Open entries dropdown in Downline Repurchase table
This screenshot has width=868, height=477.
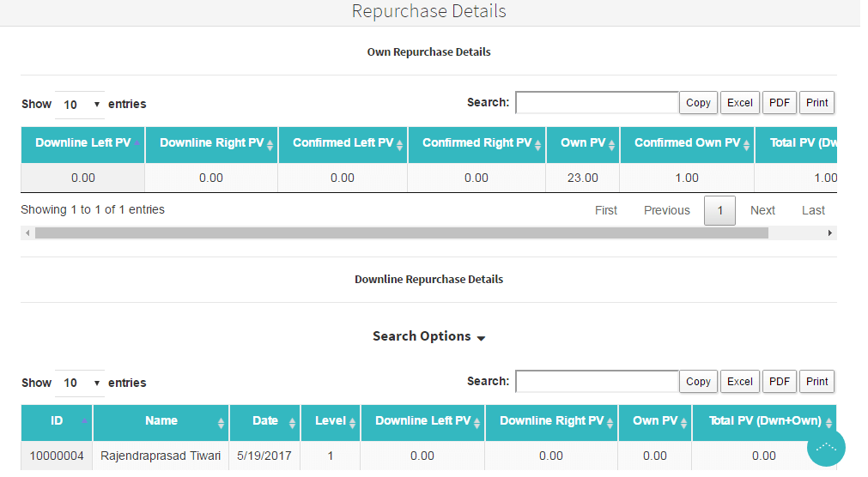[80, 383]
